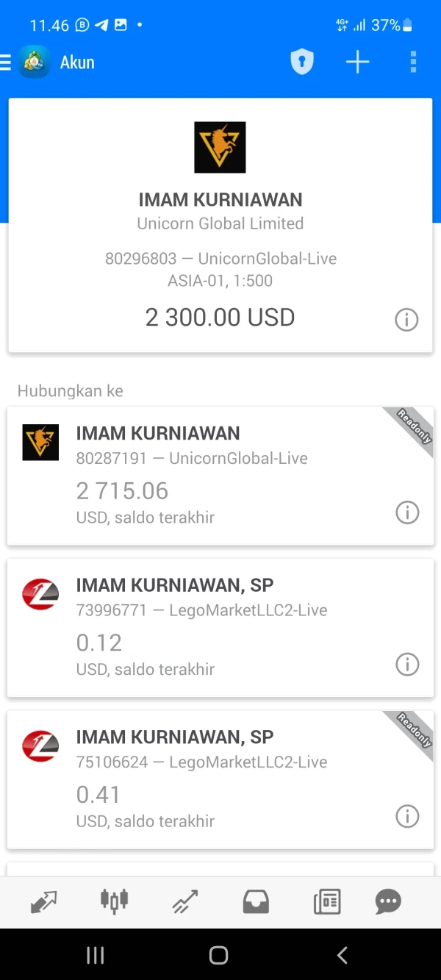The height and width of the screenshot is (980, 441).
Task: Open the News tab with newspaper icon
Action: point(327,901)
